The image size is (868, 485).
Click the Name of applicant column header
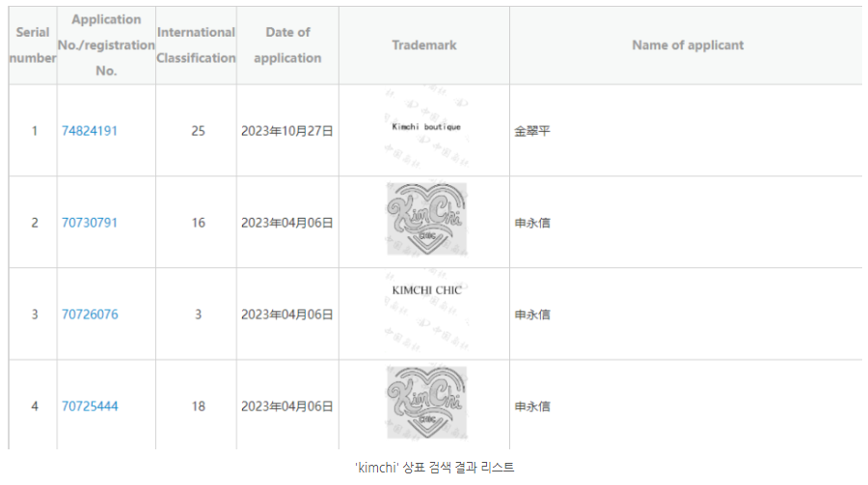coord(688,45)
